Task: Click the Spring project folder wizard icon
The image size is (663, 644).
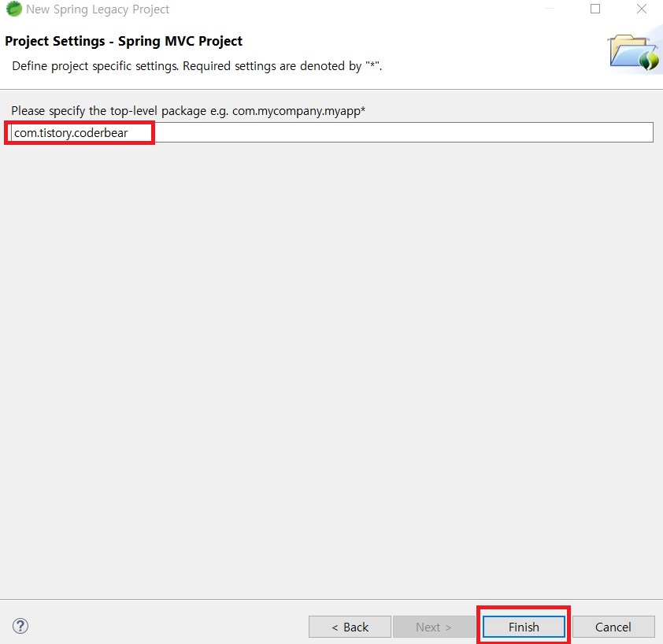Action: click(634, 53)
